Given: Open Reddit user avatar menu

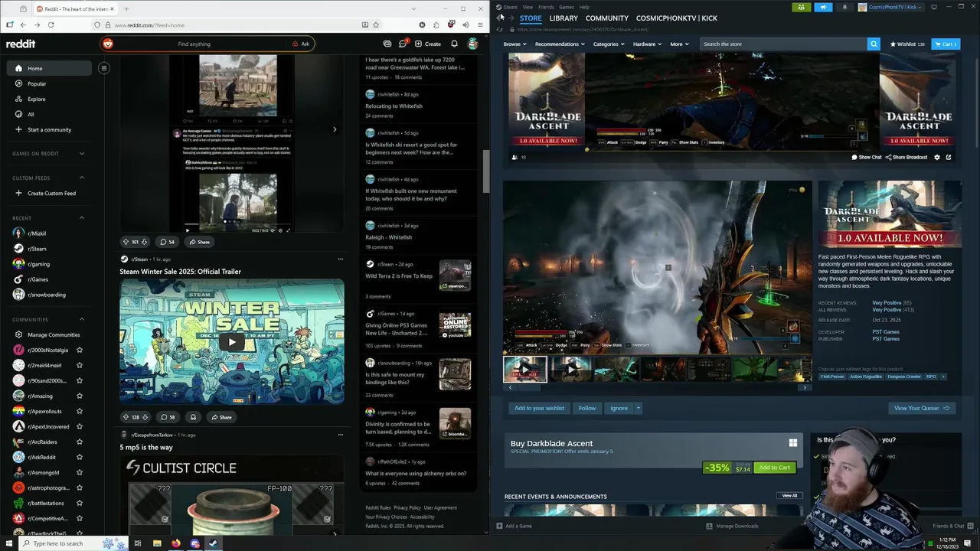Looking at the screenshot, I should tap(473, 44).
